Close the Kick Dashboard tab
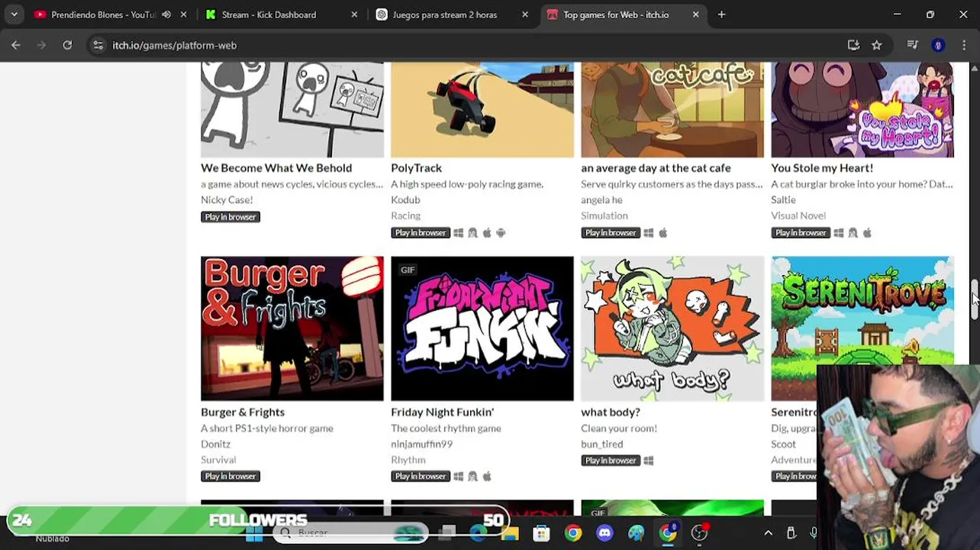 pyautogui.click(x=354, y=15)
